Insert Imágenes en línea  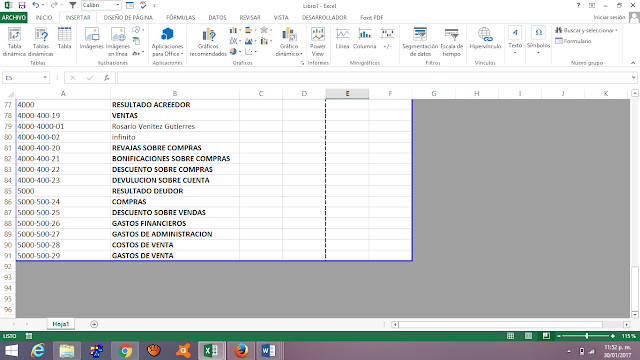click(x=118, y=42)
